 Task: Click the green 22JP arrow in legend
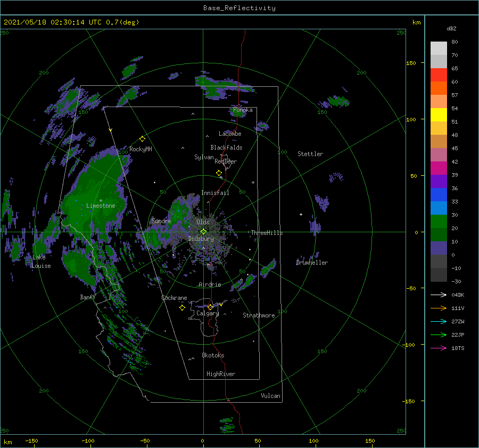coord(439,335)
